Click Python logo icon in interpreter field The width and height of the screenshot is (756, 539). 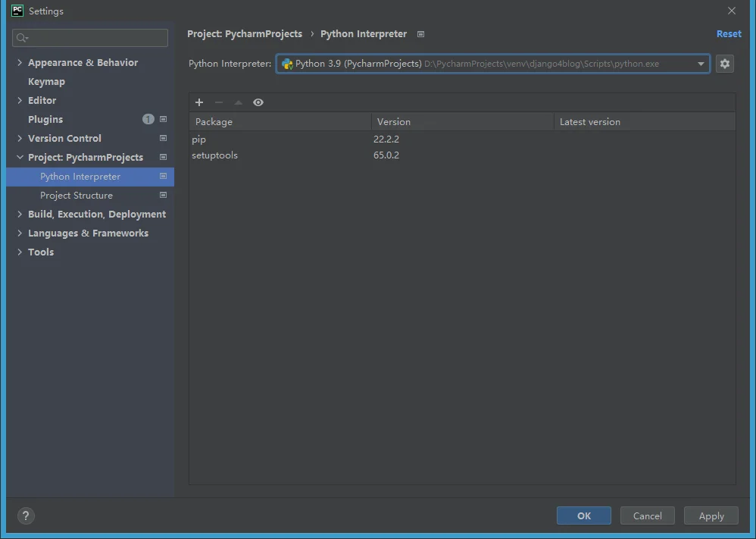coord(287,64)
